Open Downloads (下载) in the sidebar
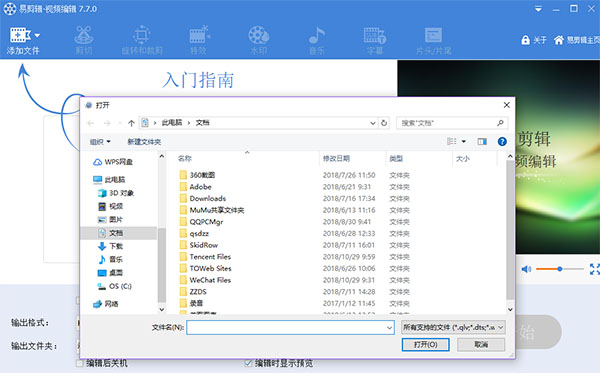Viewport: 600px width, 373px height. point(111,246)
